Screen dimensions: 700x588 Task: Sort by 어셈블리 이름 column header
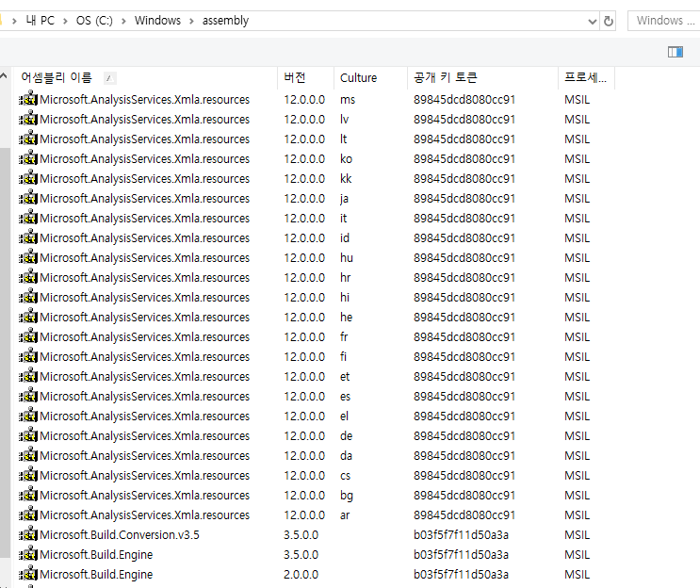(x=145, y=77)
